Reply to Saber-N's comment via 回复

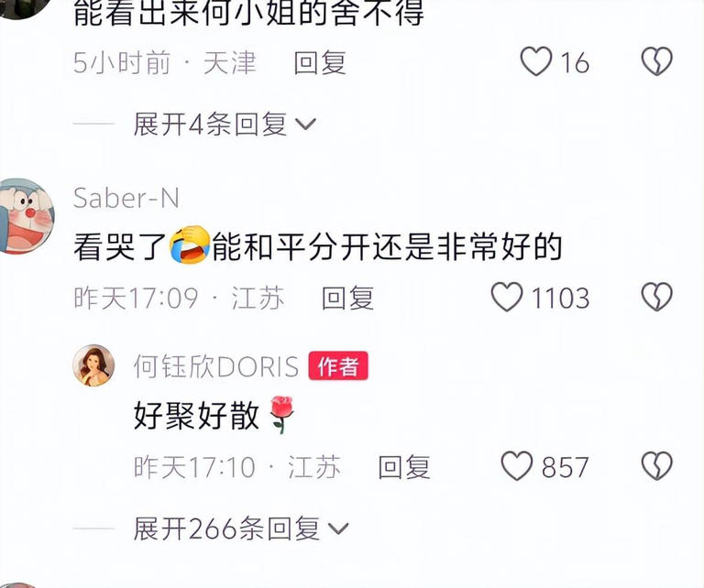[x=348, y=298]
